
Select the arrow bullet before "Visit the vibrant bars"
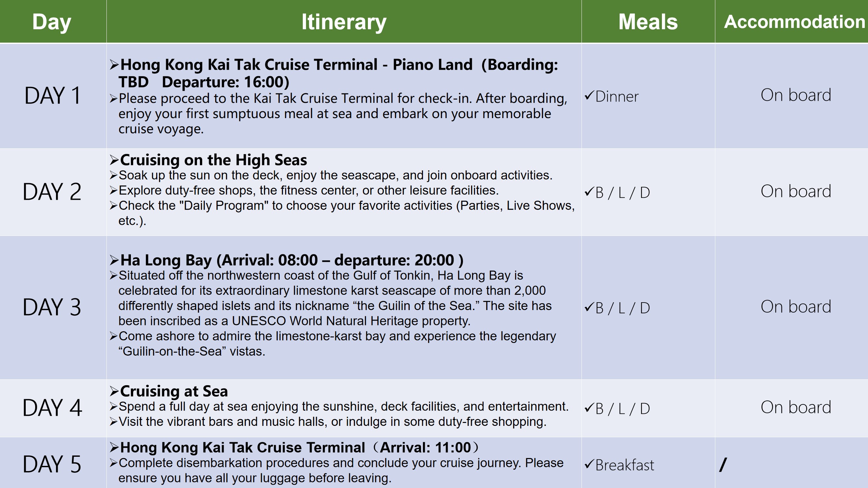click(x=114, y=422)
